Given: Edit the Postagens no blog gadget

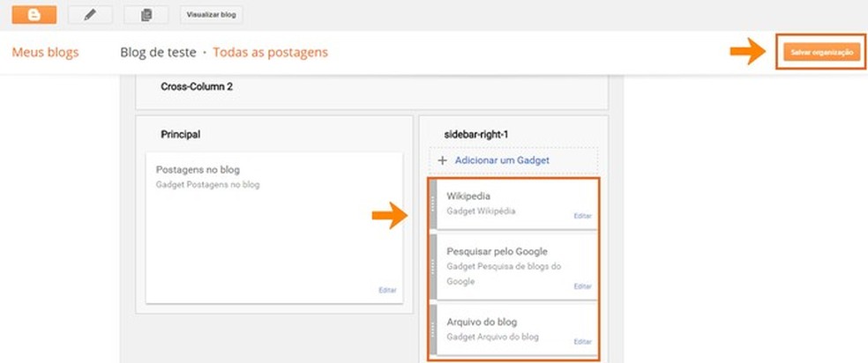Looking at the screenshot, I should click(x=387, y=290).
